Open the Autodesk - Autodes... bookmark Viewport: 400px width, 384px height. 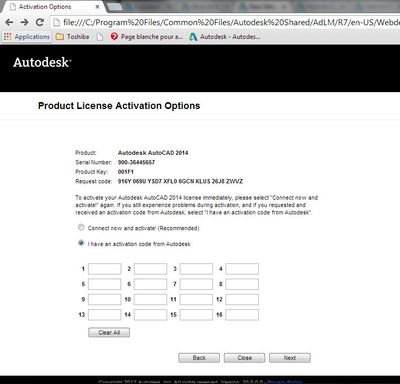click(225, 37)
